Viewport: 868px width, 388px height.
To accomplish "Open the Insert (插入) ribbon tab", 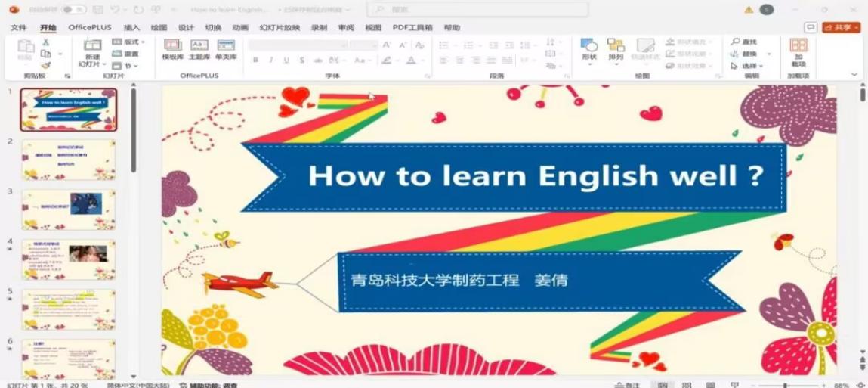I will [x=131, y=27].
